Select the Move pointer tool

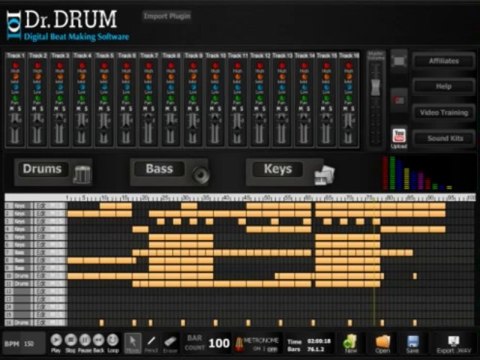pos(133,343)
